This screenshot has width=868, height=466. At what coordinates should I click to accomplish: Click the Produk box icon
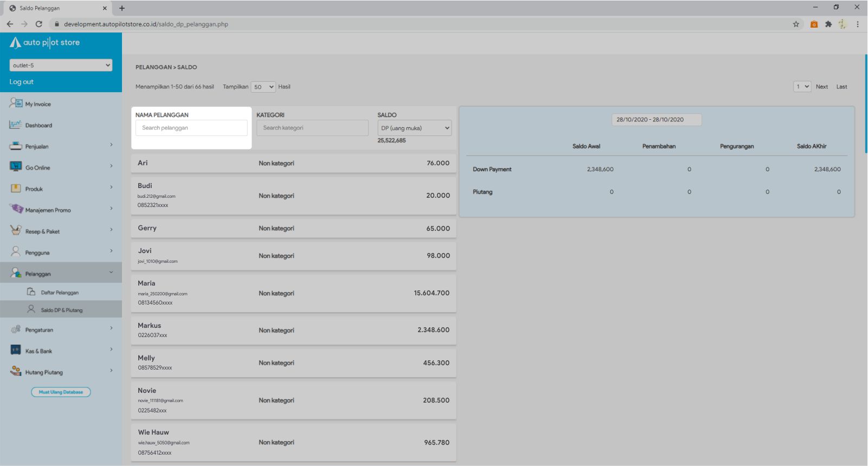(16, 189)
